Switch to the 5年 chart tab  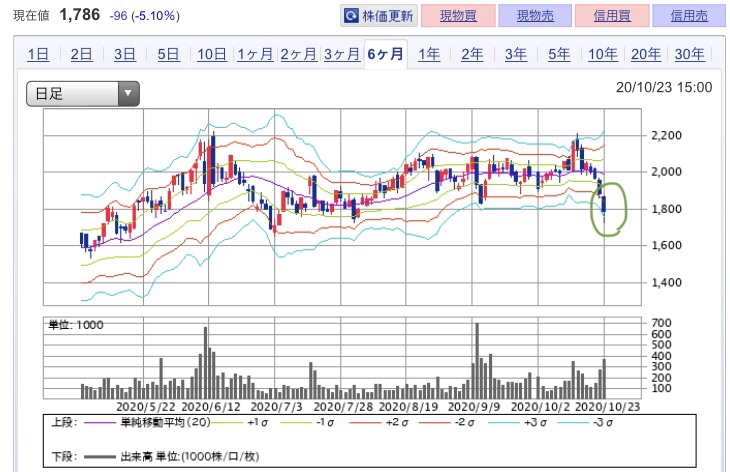click(x=559, y=54)
